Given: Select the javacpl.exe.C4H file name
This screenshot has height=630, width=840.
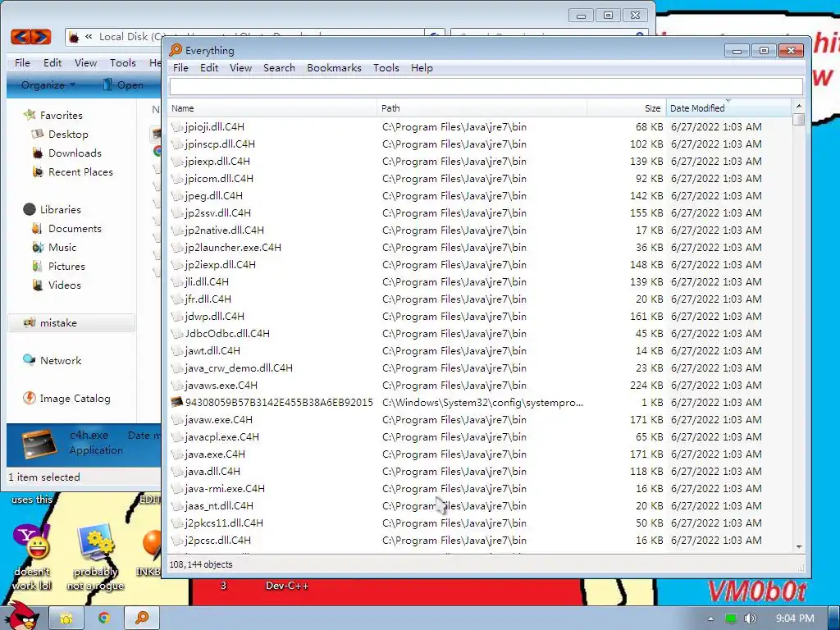Looking at the screenshot, I should pos(221,436).
